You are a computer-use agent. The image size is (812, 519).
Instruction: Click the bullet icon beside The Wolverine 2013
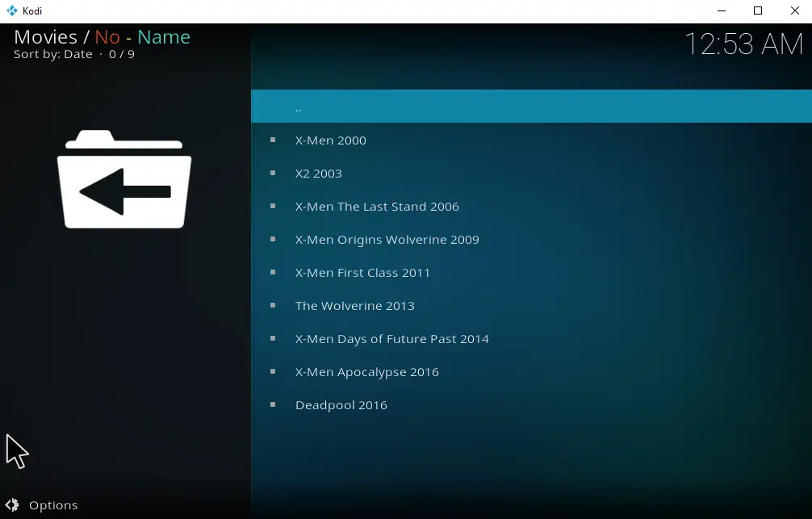(273, 306)
